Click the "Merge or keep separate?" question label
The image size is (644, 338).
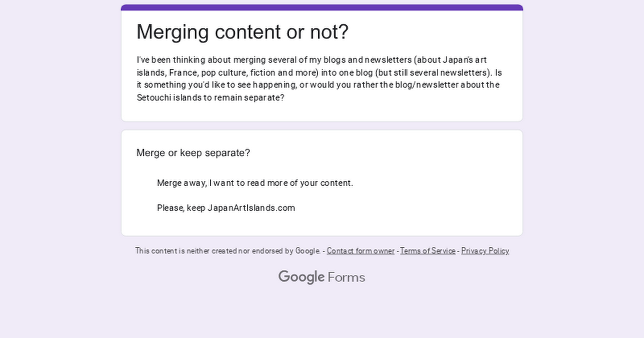click(193, 153)
